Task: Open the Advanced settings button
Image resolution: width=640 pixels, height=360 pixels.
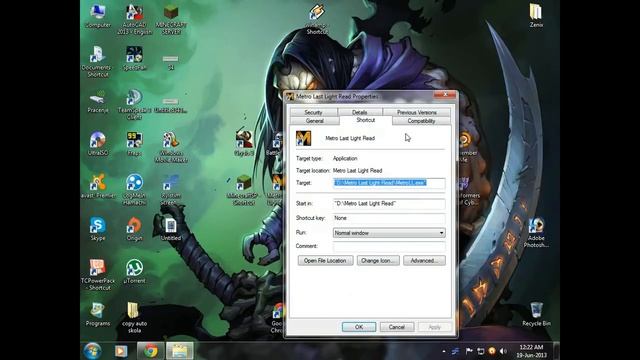Action: 424,260
